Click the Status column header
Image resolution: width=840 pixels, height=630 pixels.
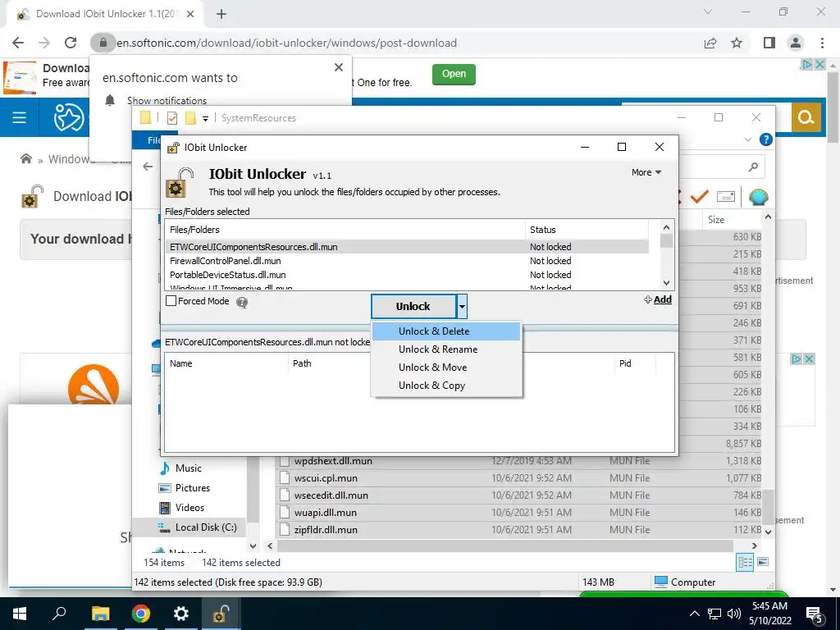click(x=587, y=230)
